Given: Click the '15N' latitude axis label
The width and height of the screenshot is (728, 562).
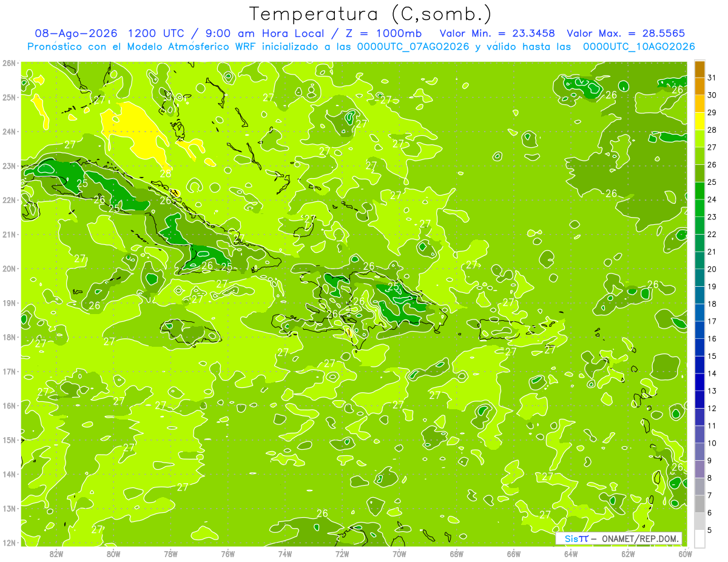Looking at the screenshot, I should pos(9,440).
